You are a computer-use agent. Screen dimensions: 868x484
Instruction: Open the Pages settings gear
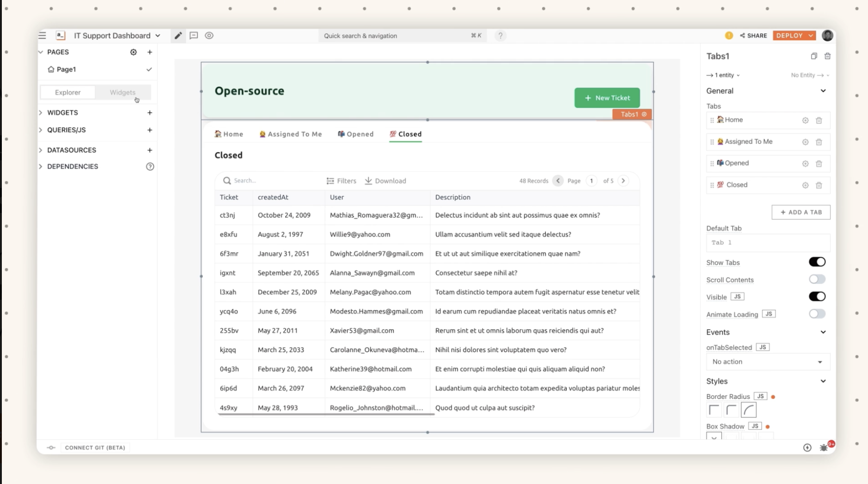coord(133,52)
